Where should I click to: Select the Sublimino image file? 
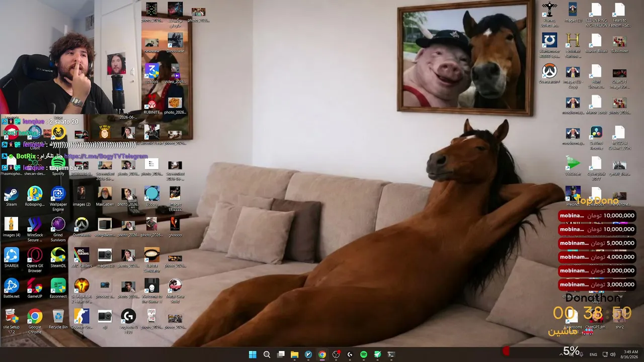tap(619, 43)
